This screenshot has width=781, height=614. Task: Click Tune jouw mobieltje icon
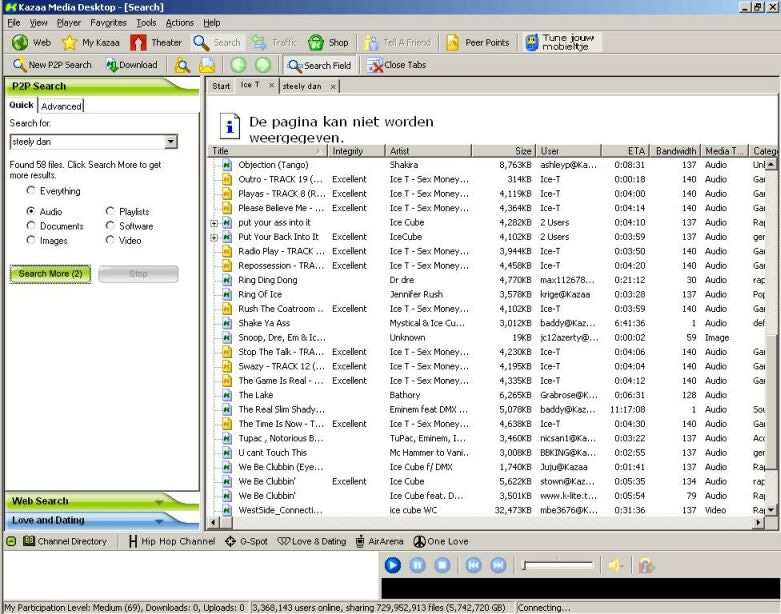(x=531, y=42)
